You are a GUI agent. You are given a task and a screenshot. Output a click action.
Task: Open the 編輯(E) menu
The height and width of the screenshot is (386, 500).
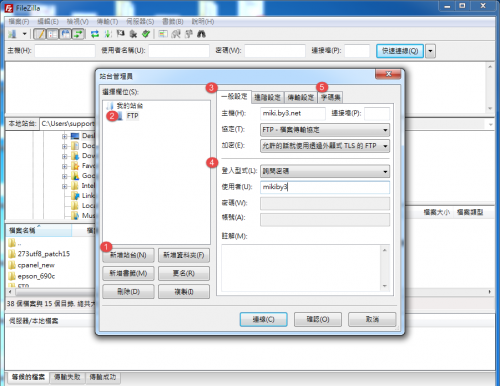pyautogui.click(x=48, y=22)
